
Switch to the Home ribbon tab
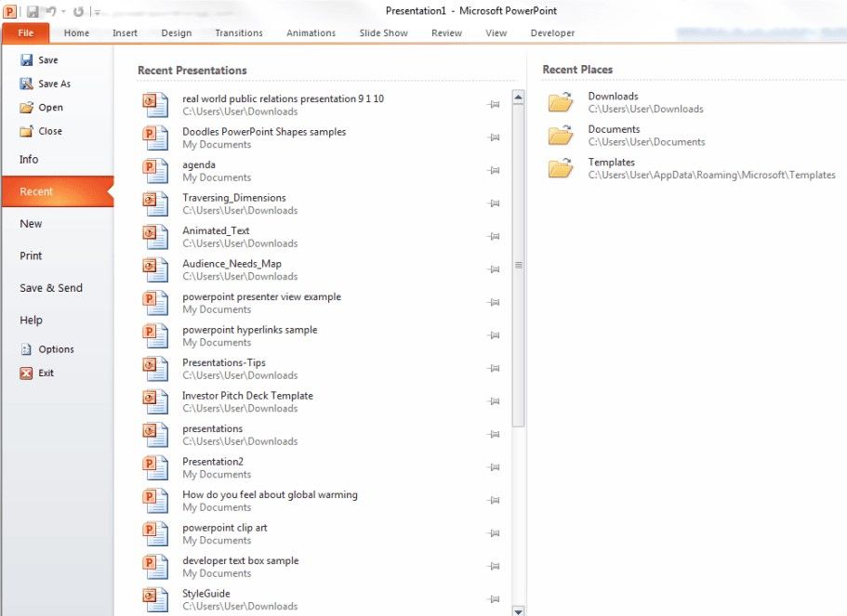77,33
